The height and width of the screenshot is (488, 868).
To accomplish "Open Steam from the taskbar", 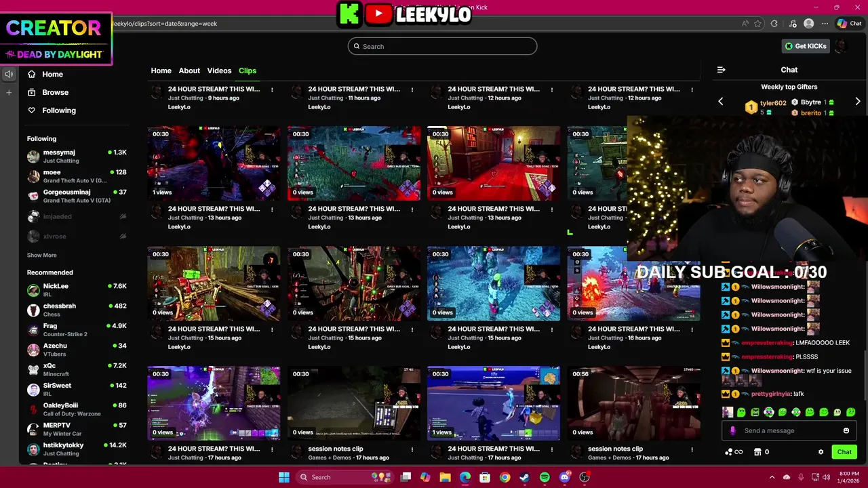I will (525, 477).
